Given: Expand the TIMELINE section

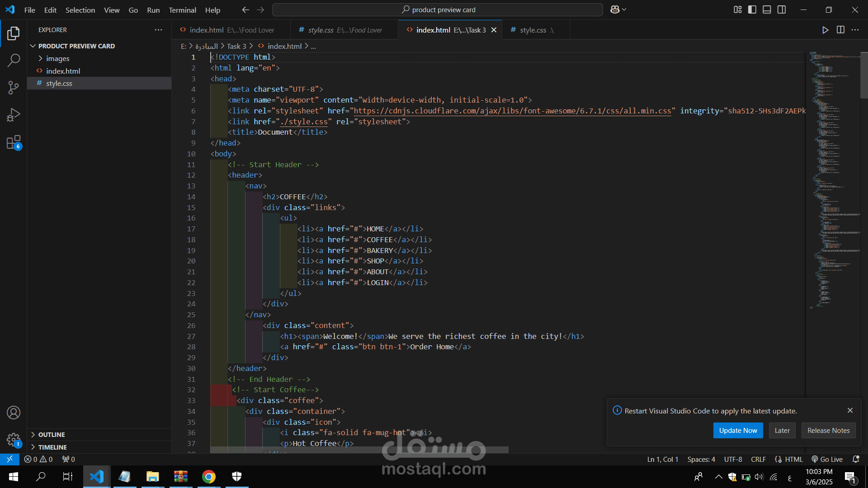Looking at the screenshot, I should tap(52, 447).
